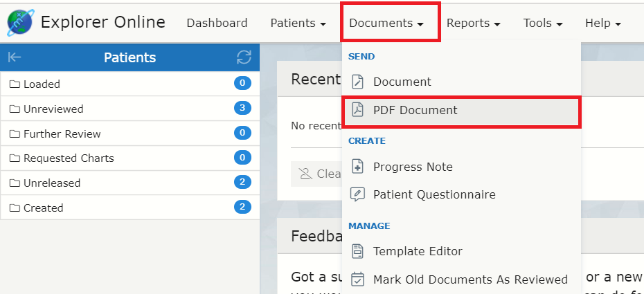
Task: Click the partially hidden Clear button
Action: click(316, 174)
